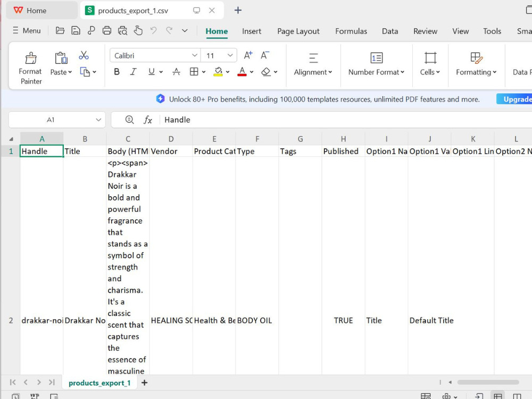Click the touch mode hand icon
The height and width of the screenshot is (399, 532).
pos(138,30)
